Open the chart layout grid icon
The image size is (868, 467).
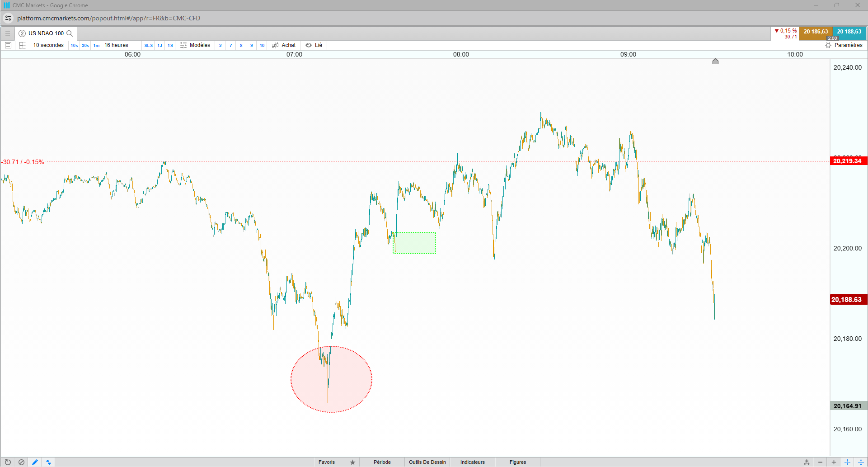(23, 45)
